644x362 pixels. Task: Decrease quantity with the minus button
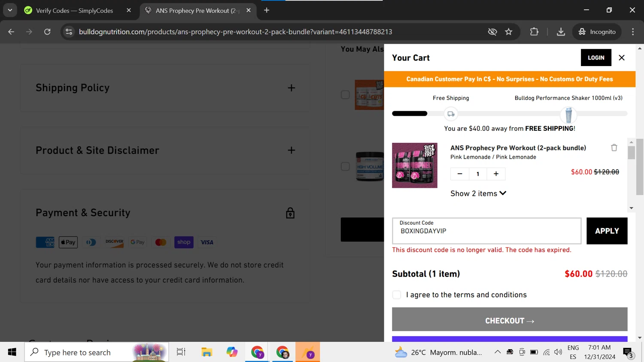coord(460,174)
